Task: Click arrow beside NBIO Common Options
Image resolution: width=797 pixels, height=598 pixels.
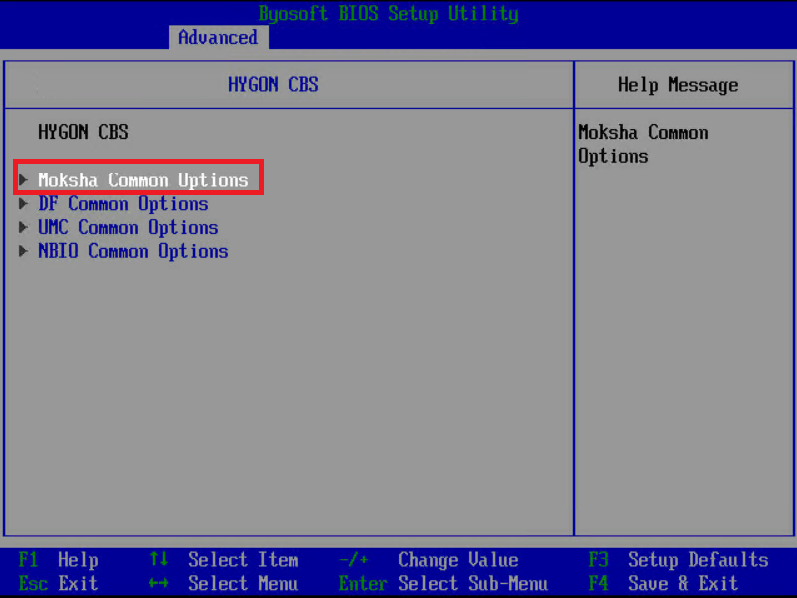Action: click(x=23, y=251)
